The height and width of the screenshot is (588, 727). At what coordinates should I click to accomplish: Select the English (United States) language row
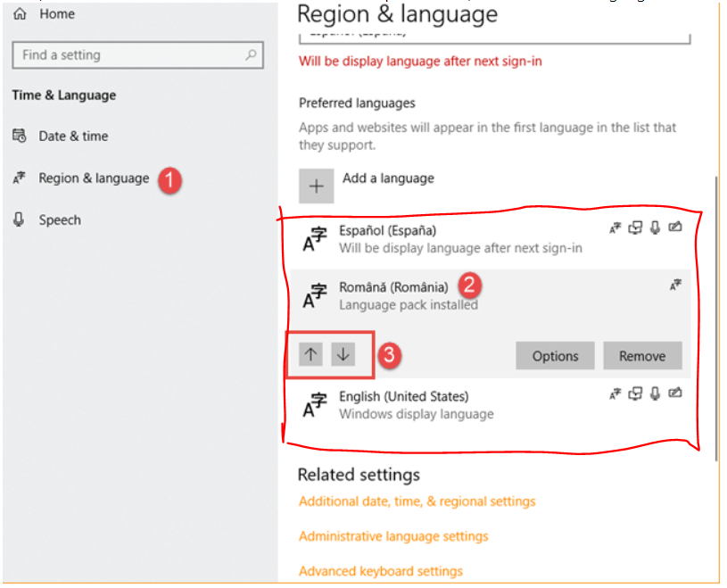[x=491, y=405]
